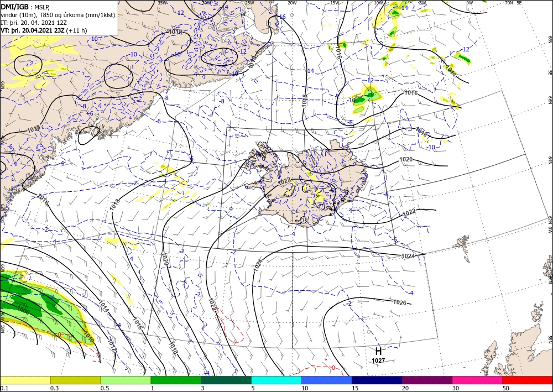
Task: Click the 0.3 legend scale value
Action: 54,388
